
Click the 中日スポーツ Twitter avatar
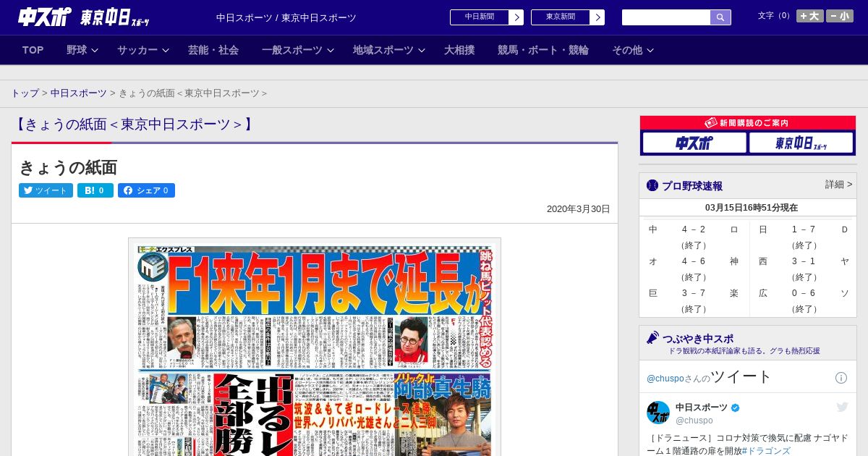(658, 413)
